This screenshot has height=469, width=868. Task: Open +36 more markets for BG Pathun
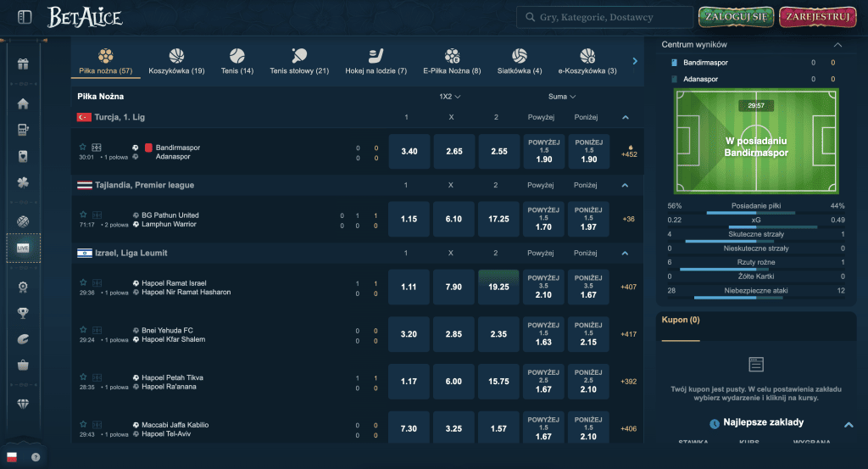(628, 220)
